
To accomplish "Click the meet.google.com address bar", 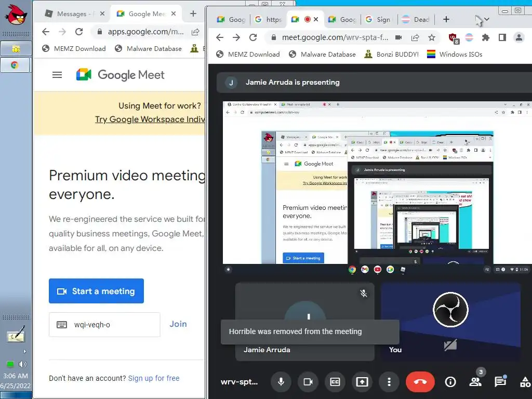I will click(335, 37).
